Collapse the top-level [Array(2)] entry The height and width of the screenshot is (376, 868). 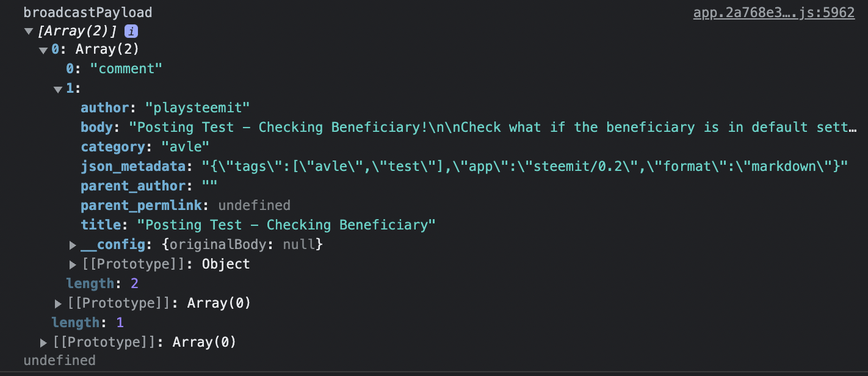[29, 31]
